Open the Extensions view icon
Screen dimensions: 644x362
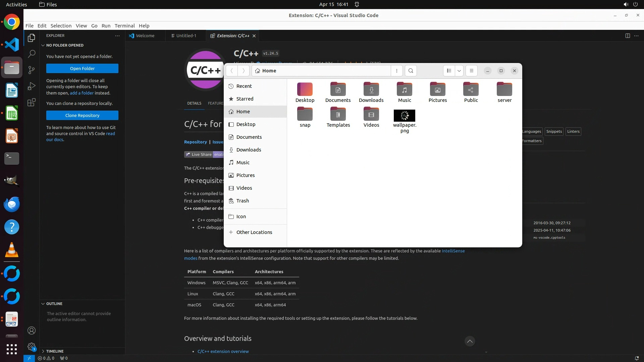(x=32, y=102)
